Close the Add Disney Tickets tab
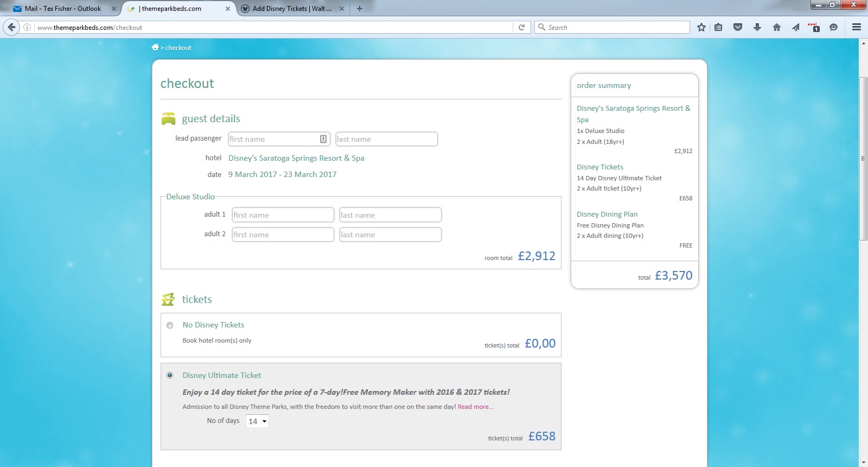This screenshot has width=868, height=467. click(x=342, y=9)
